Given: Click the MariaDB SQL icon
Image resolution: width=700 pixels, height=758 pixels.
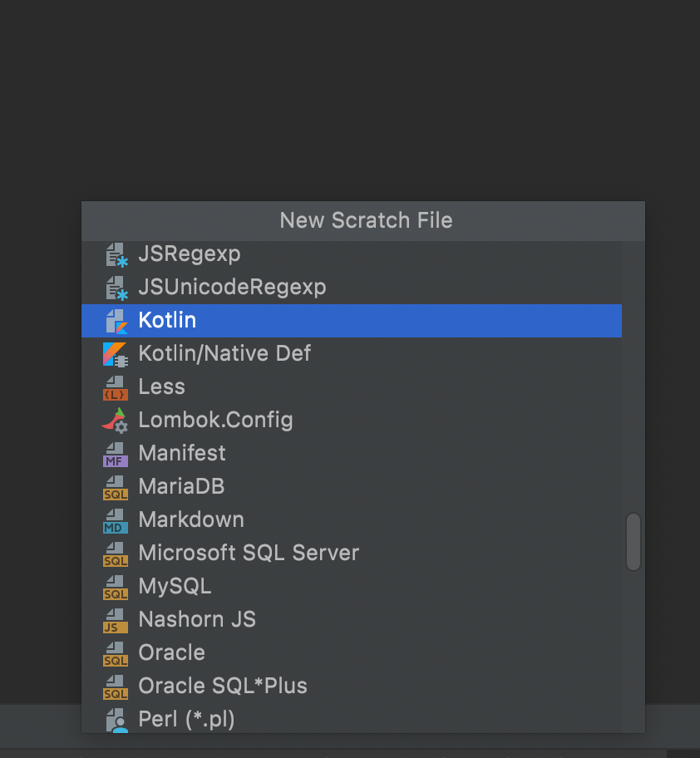Looking at the screenshot, I should click(x=115, y=488).
